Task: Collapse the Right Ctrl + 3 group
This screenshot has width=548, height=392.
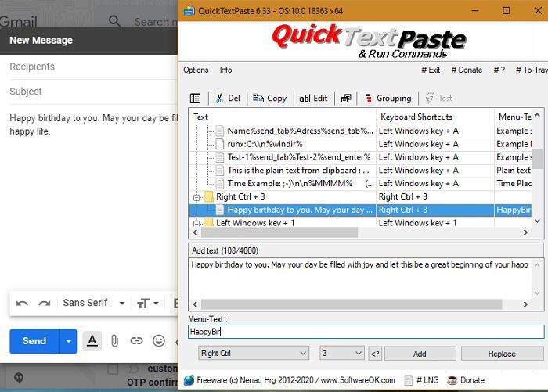Action: point(196,197)
